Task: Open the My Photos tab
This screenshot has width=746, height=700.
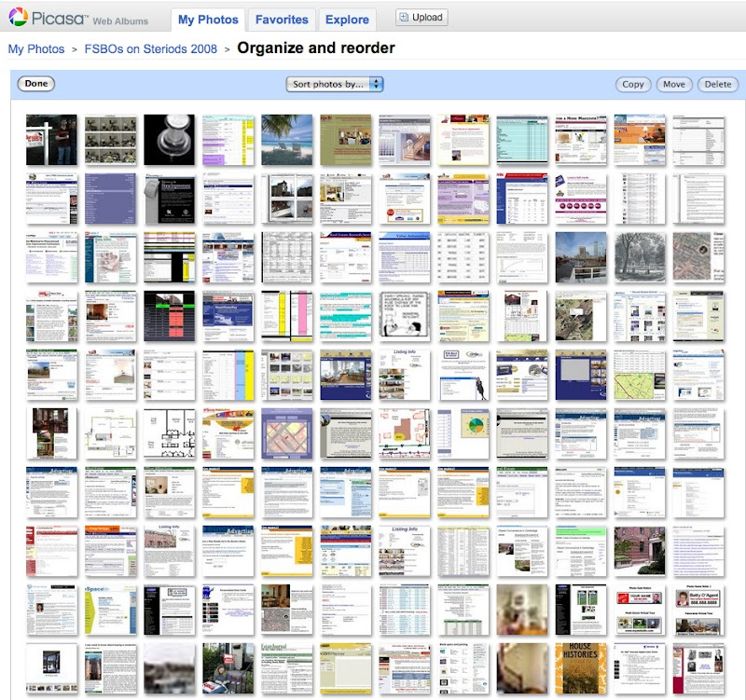Action: point(208,20)
